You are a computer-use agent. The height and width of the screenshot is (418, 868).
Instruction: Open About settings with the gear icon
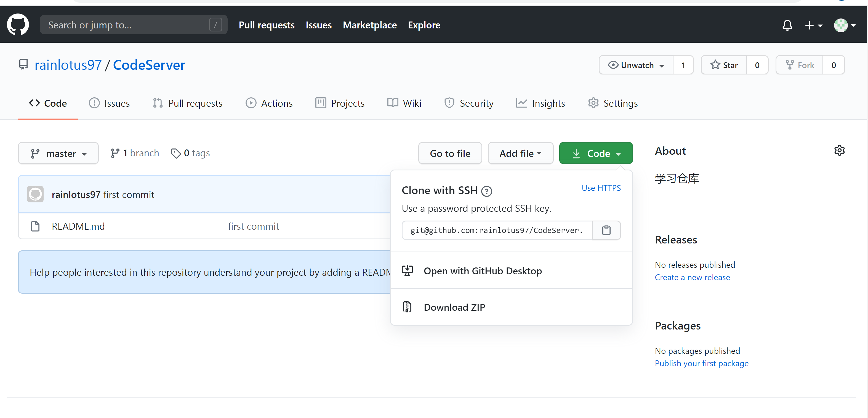click(839, 150)
